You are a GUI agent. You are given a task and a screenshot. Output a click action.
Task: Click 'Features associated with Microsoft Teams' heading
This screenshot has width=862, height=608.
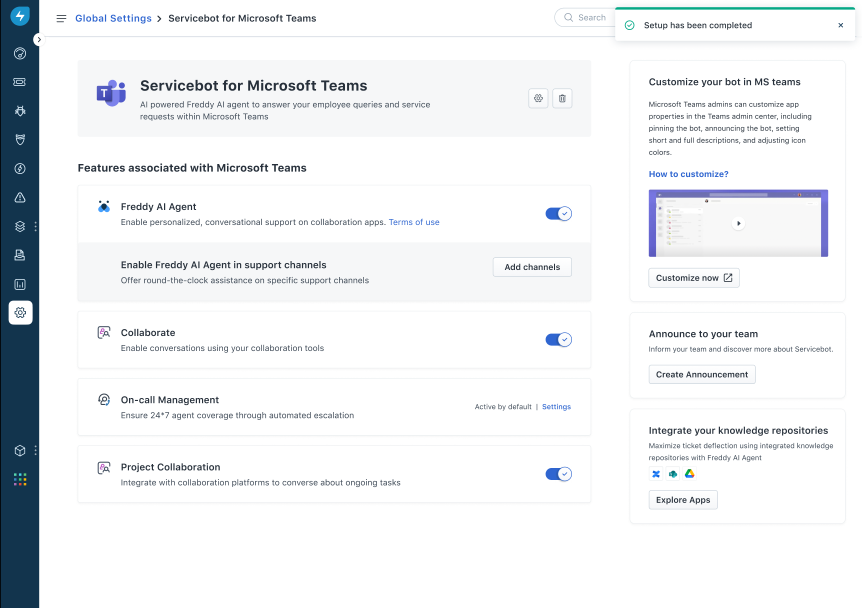click(192, 168)
